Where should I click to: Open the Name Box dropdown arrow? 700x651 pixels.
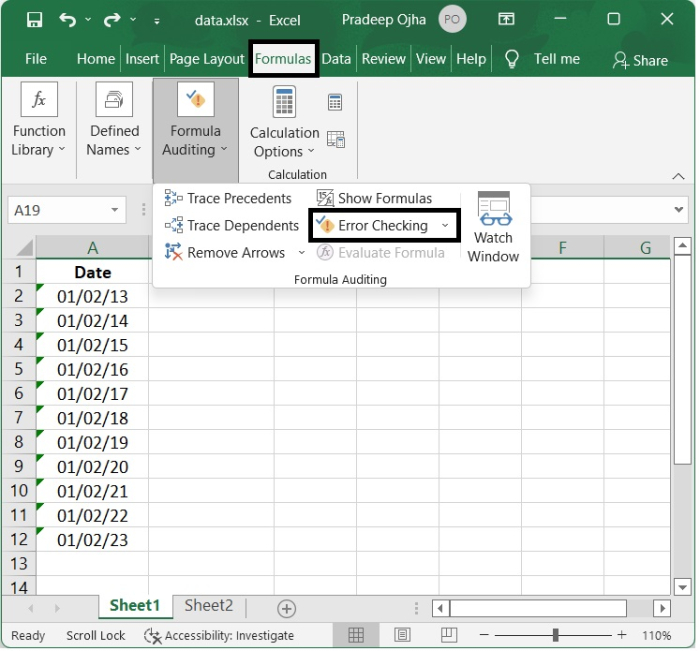pyautogui.click(x=115, y=210)
